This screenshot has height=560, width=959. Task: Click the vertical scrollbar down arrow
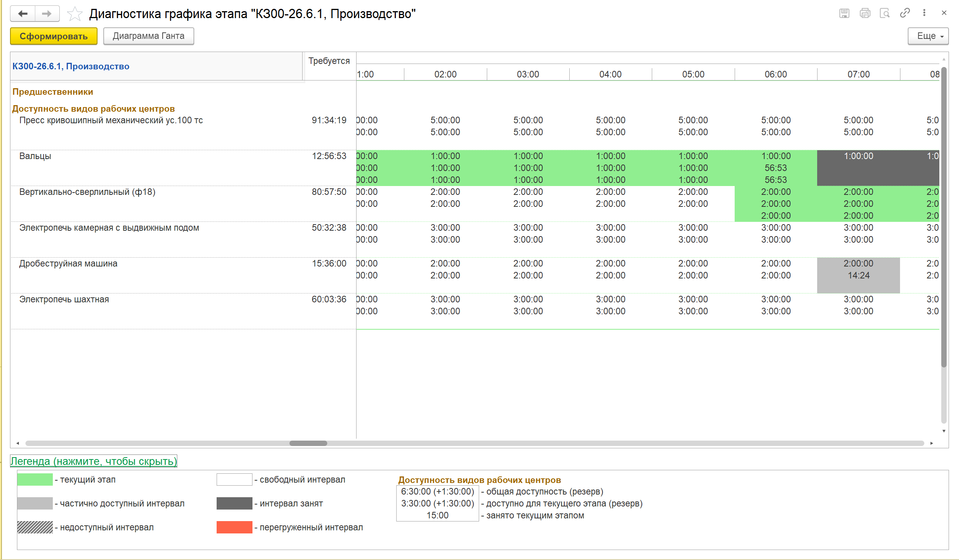[944, 431]
